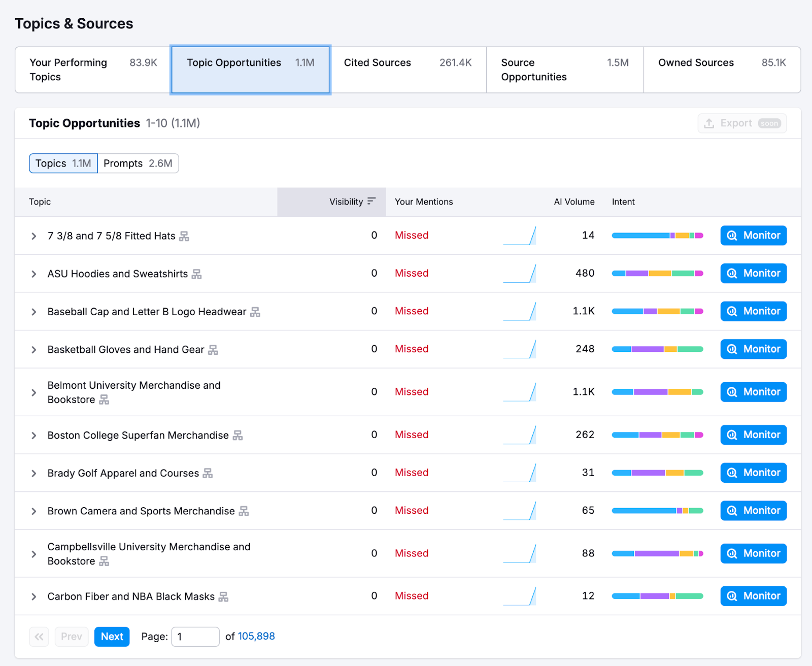This screenshot has width=812, height=666.
Task: Click intent color bar for Brown Camera row
Action: 657,511
